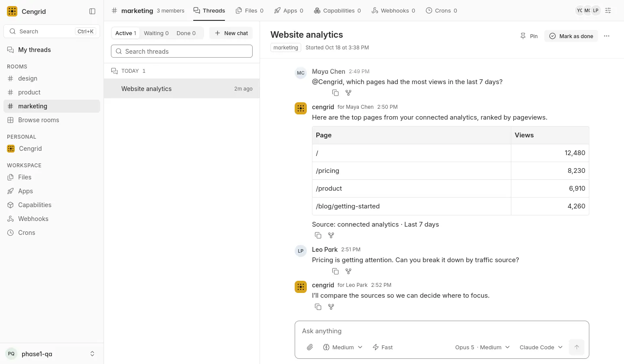Toggle Fast mode in composer
Screen dimensions: 624x364
pyautogui.click(x=383, y=347)
